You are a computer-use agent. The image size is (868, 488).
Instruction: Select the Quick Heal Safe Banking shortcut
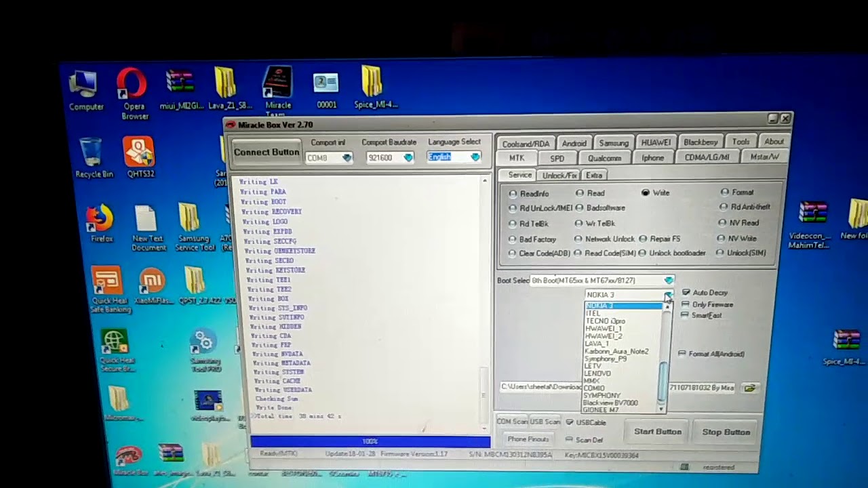click(109, 290)
